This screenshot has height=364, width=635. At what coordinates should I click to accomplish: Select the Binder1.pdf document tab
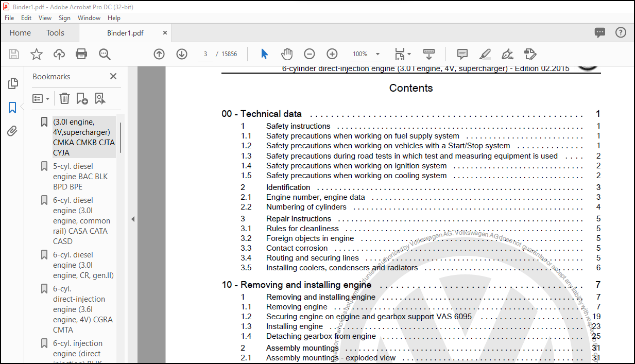coord(125,33)
